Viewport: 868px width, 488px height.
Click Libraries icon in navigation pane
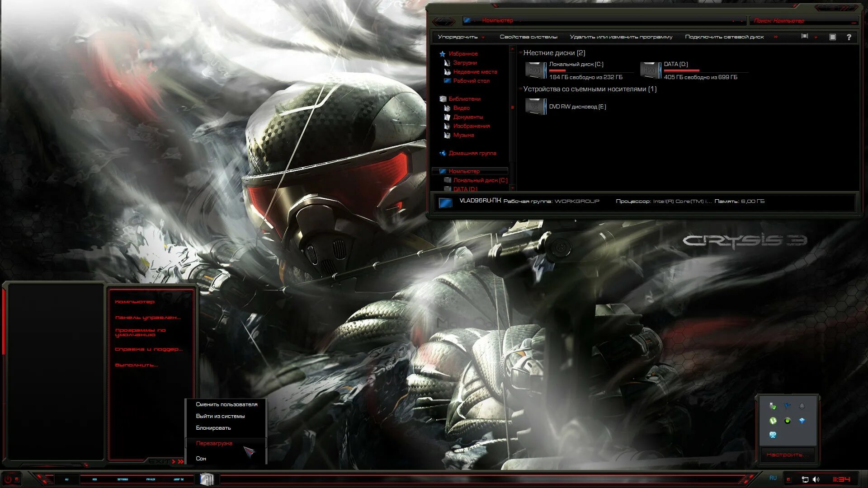click(x=443, y=99)
